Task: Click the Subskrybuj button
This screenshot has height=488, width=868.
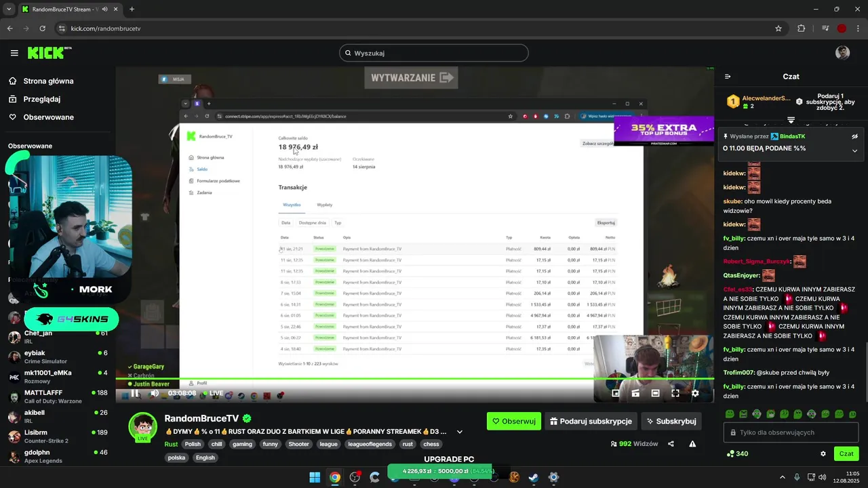Action: tap(671, 421)
